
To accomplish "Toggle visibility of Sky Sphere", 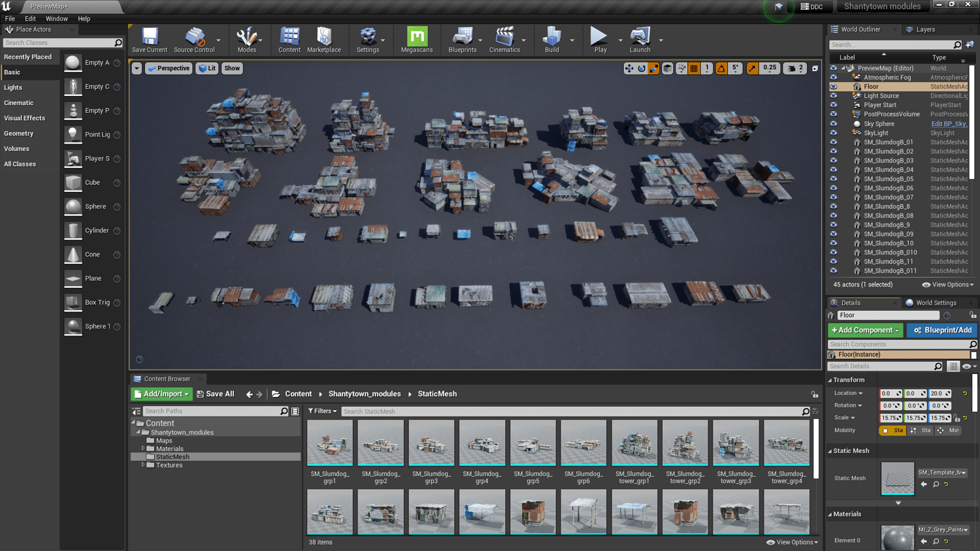I will click(x=834, y=123).
